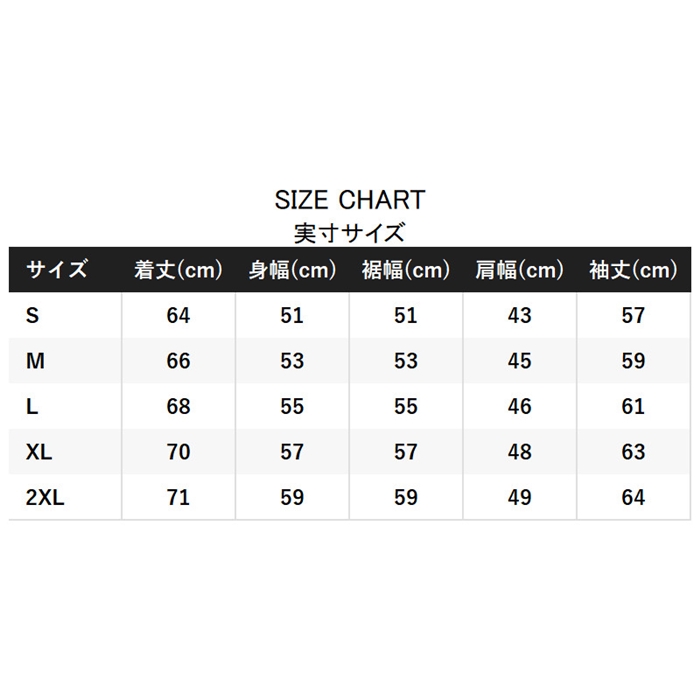Click the 肩幅 value 45 for size M

click(519, 361)
